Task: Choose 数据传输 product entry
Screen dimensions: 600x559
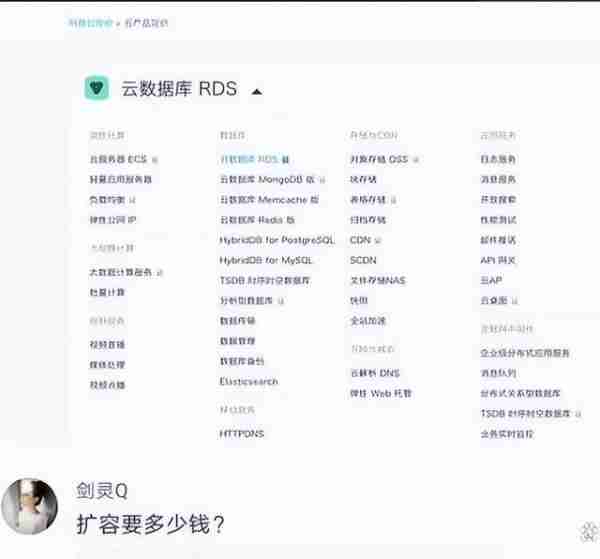Action: (x=238, y=321)
